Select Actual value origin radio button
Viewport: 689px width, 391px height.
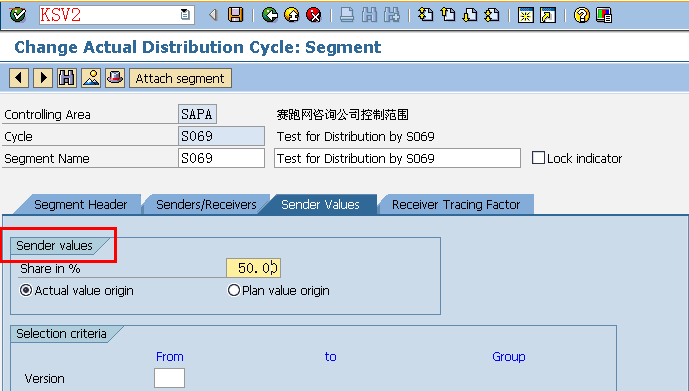pos(26,290)
